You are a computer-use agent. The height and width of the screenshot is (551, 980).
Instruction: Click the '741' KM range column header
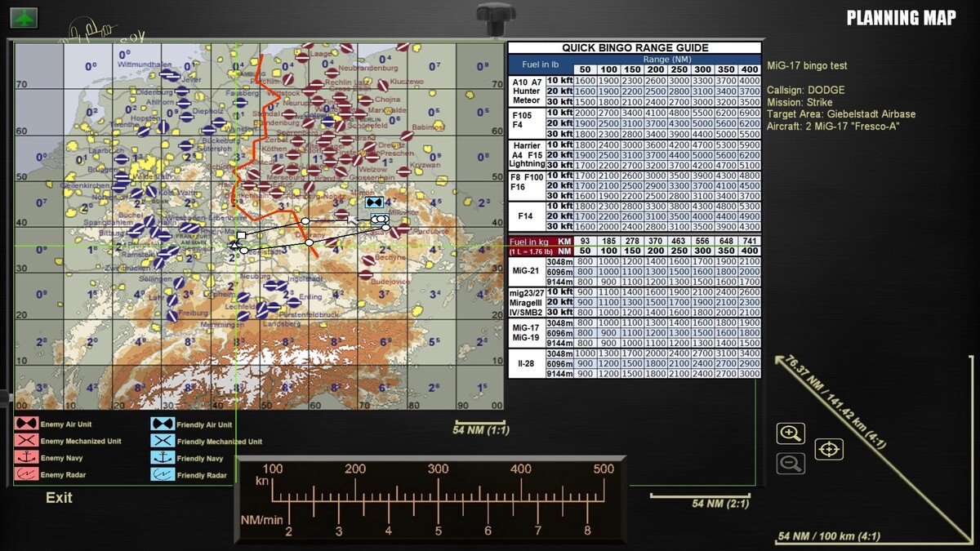(749, 241)
